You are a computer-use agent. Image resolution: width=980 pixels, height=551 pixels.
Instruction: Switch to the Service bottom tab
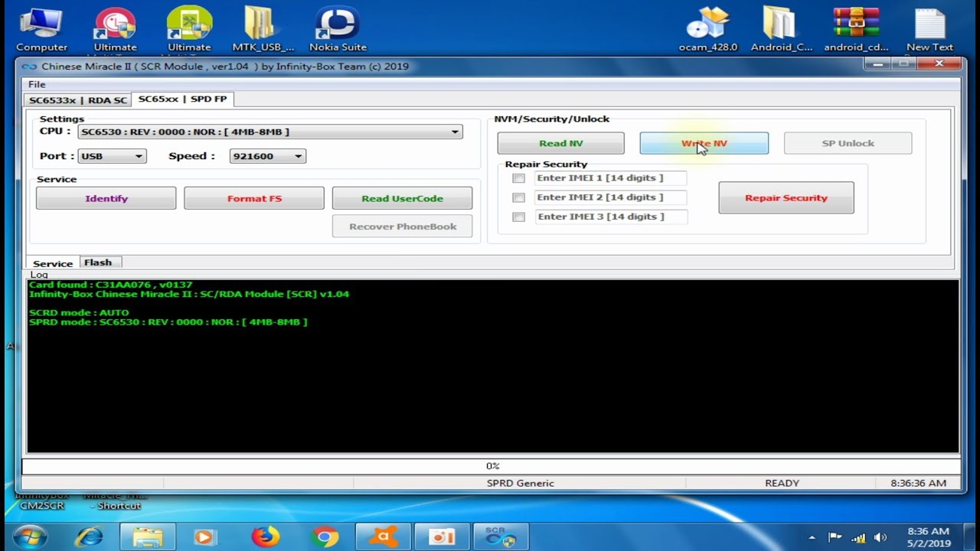(53, 263)
